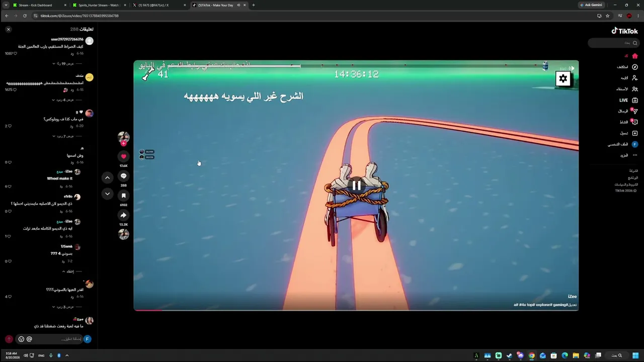Open the creator's avatar above the like button
Image resolution: width=644 pixels, height=362 pixels.
[123, 137]
